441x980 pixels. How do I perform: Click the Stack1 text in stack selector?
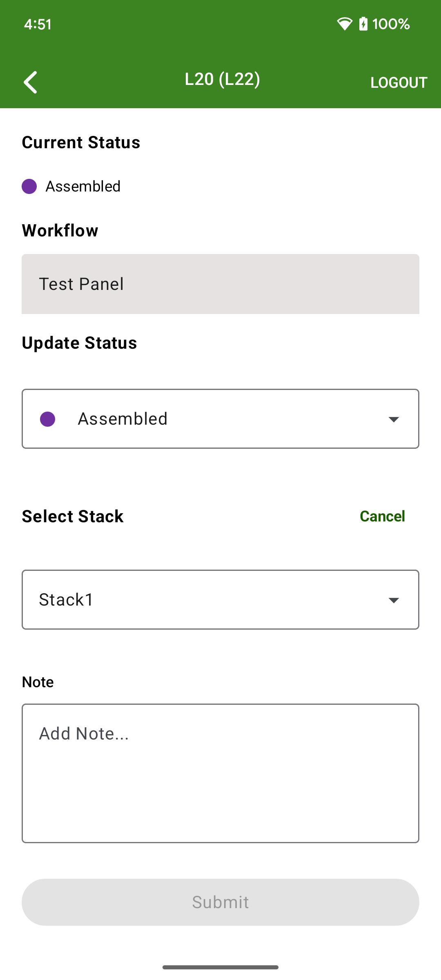tap(66, 600)
